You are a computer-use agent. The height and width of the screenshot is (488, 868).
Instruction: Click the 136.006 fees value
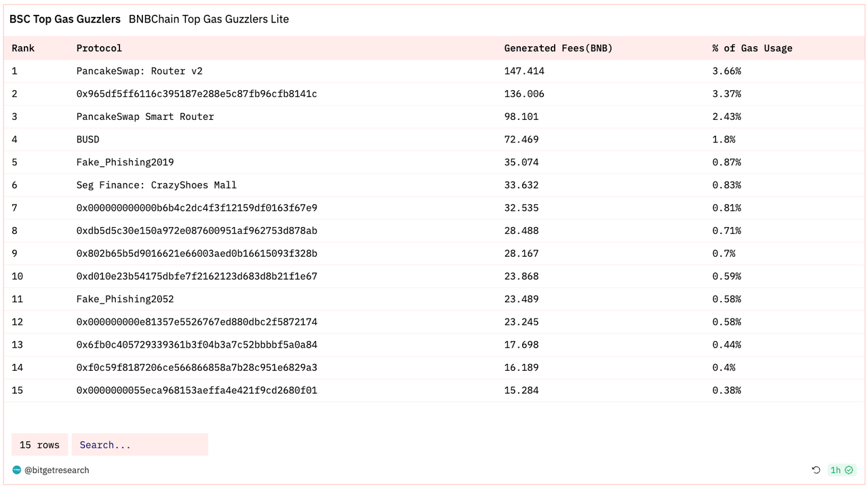(x=524, y=94)
